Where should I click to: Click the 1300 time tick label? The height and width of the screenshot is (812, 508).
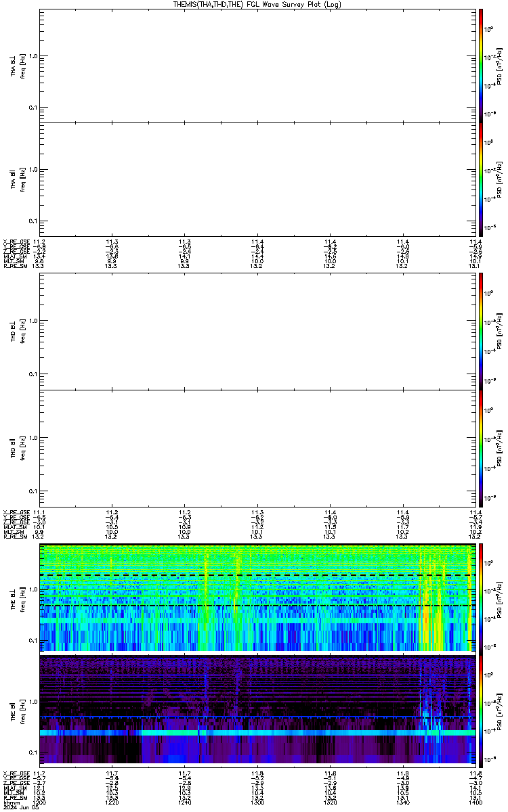(x=257, y=802)
